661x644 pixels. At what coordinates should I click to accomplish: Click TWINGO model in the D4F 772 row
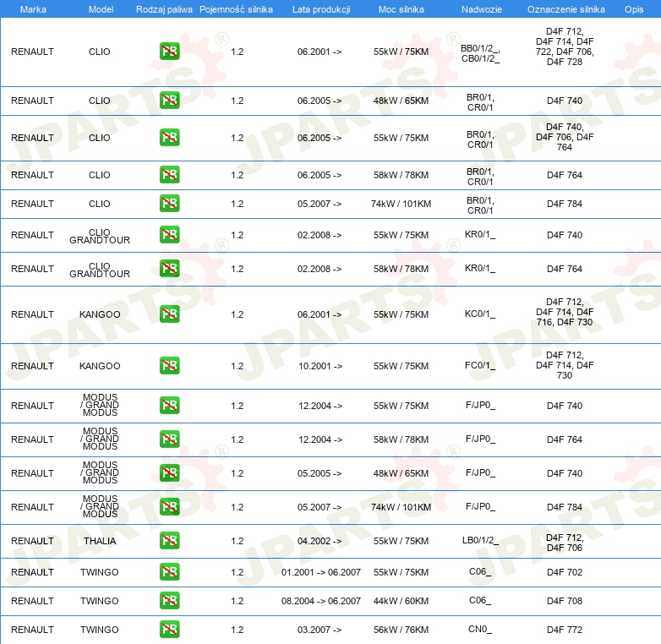pyautogui.click(x=100, y=630)
